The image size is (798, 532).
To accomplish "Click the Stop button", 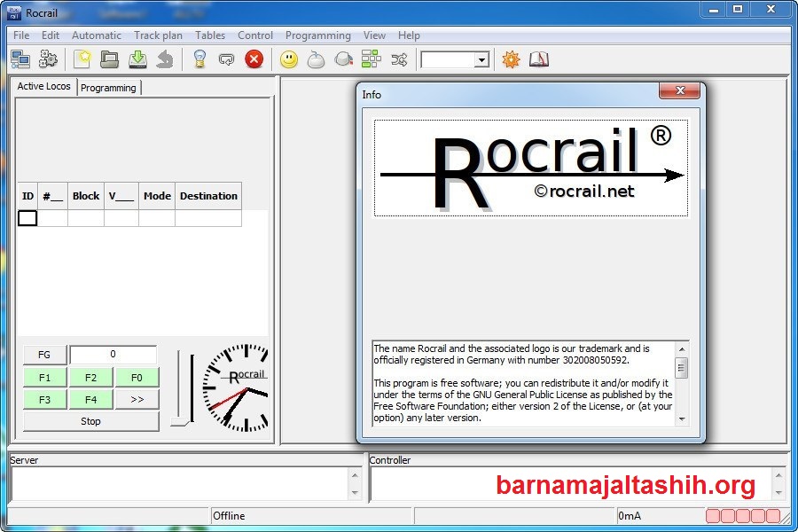I will click(x=91, y=421).
